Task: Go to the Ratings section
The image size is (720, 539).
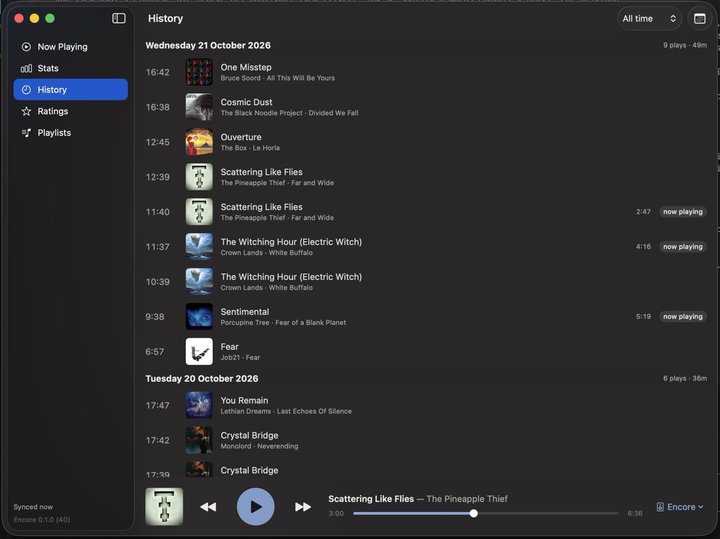Action: [71, 111]
